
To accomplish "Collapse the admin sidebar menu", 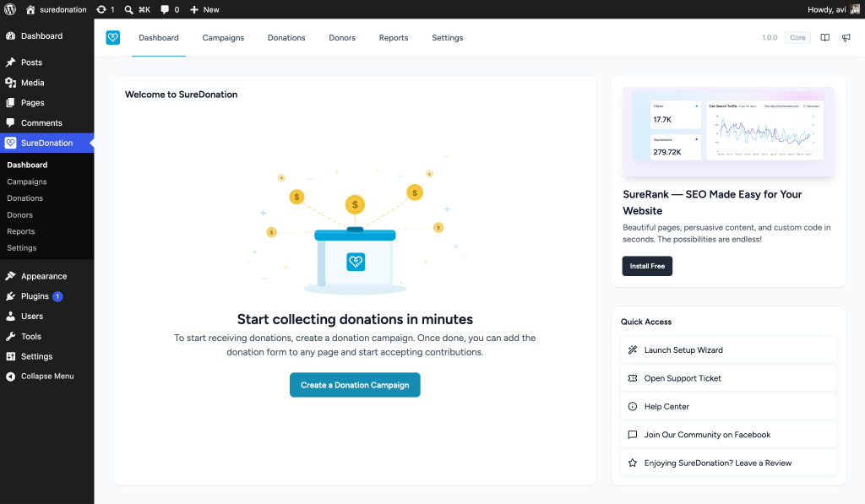I will [x=47, y=376].
